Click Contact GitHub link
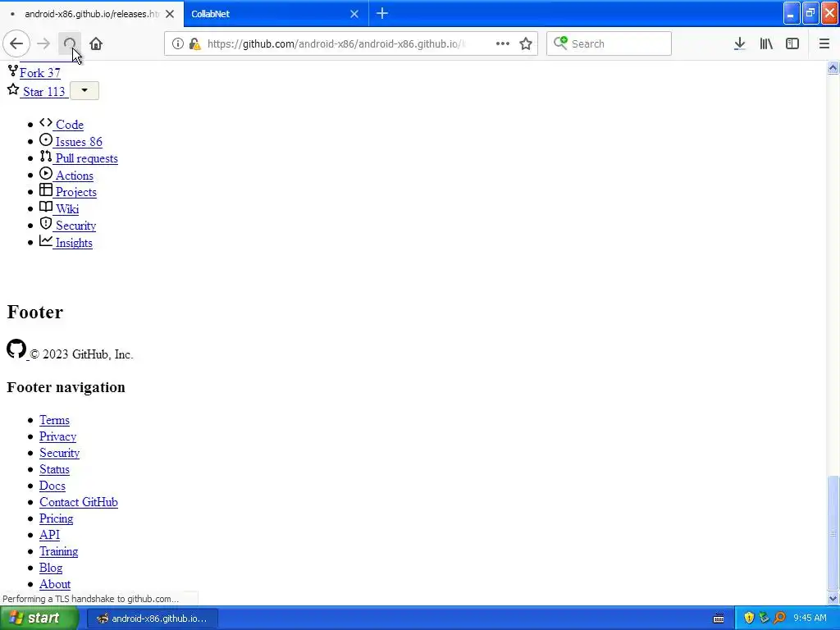Screen dimensions: 840x630 (78, 502)
